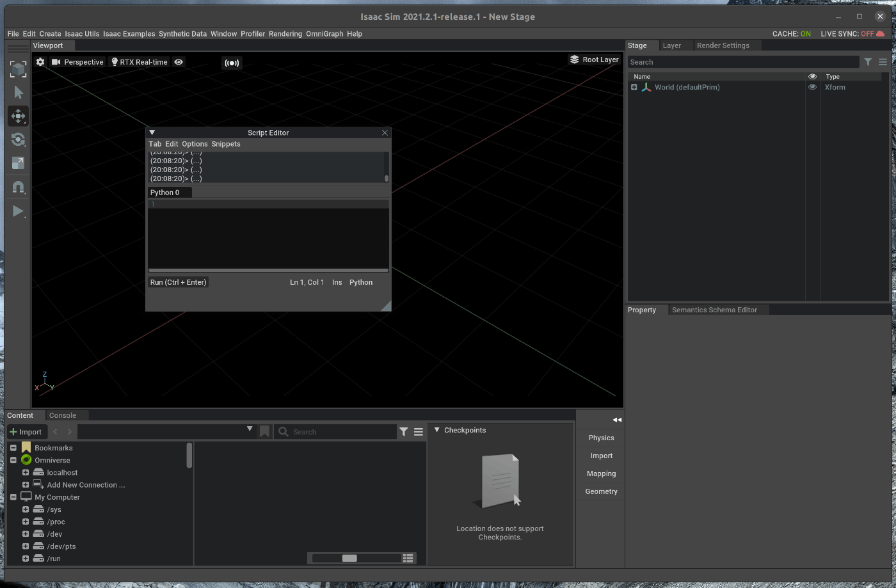
Task: Select the Rotate tool
Action: 18,139
